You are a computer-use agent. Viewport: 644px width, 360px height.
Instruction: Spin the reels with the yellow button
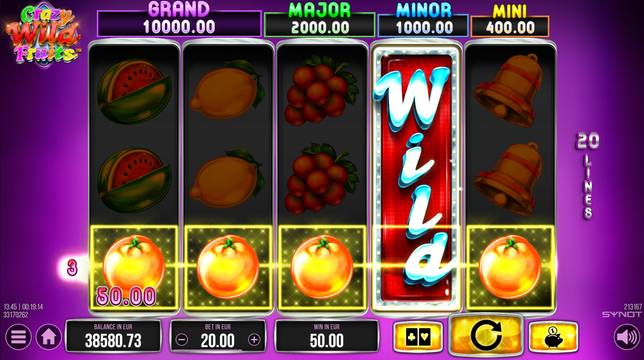point(485,336)
